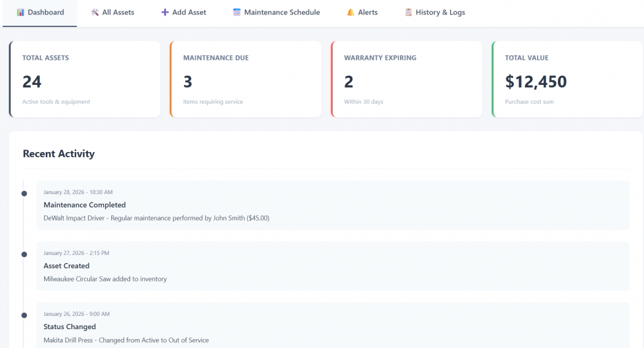Select the Total Assets summary card
Viewport: 644px width, 348px height.
(85, 79)
